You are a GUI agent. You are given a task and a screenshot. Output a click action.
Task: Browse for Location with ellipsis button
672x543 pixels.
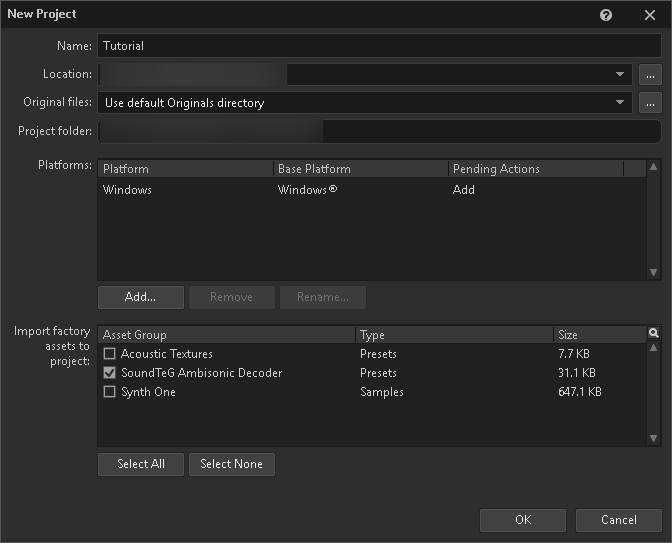[650, 75]
